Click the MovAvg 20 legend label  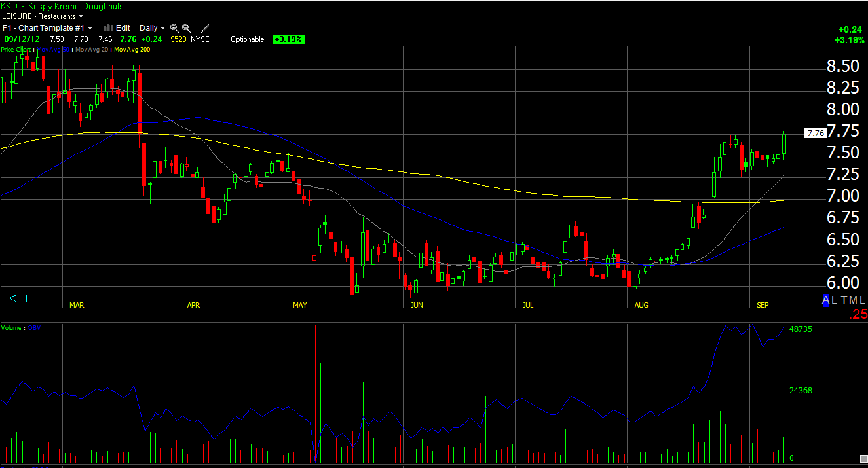pyautogui.click(x=91, y=50)
